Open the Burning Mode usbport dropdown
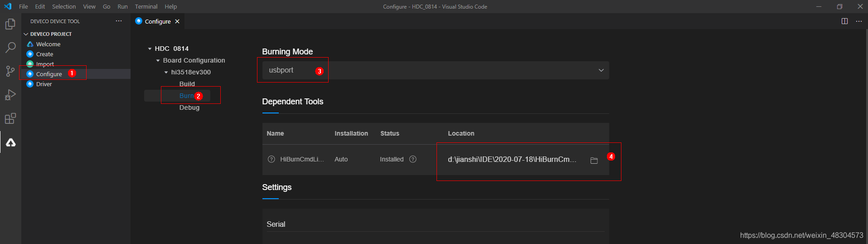 436,70
